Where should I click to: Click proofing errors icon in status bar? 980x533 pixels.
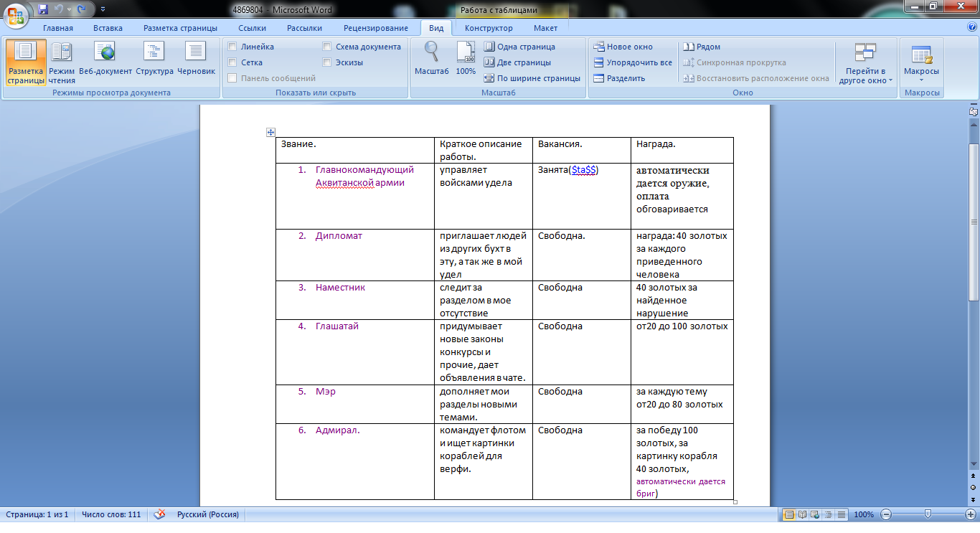160,514
